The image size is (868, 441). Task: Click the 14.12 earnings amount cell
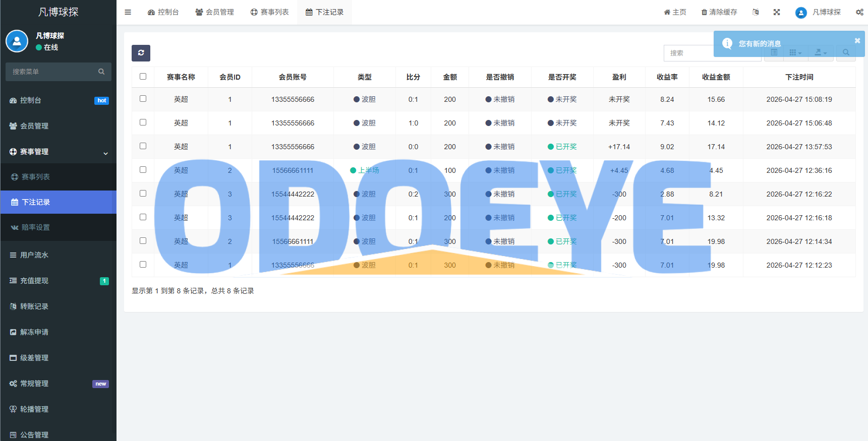[716, 123]
